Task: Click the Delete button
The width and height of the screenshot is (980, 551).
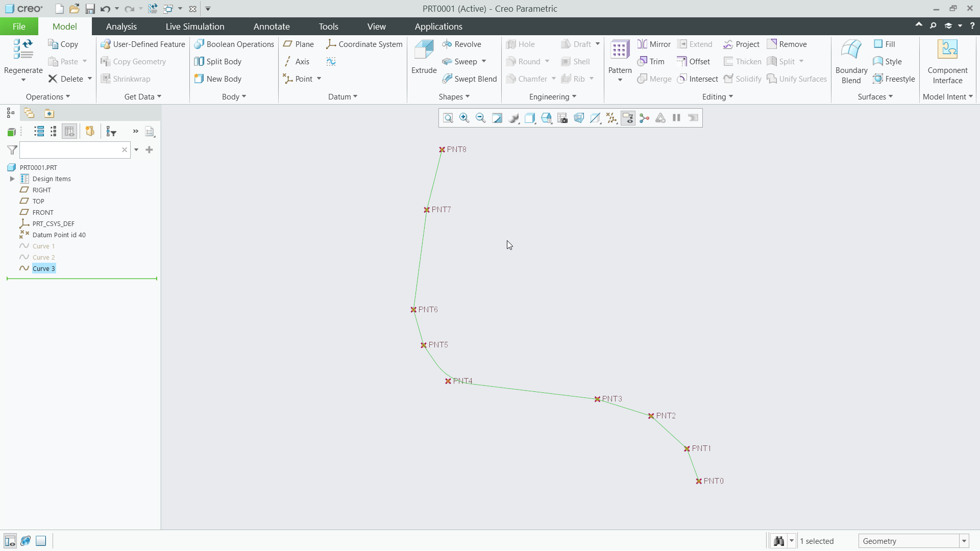Action: (66, 79)
